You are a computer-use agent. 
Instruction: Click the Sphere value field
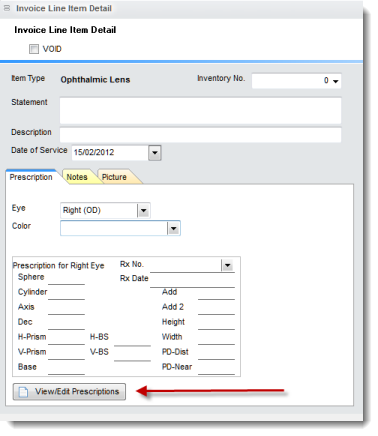(x=66, y=278)
